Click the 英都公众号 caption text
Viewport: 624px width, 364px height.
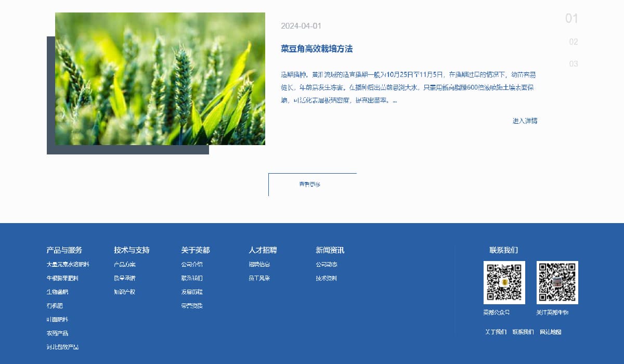497,313
